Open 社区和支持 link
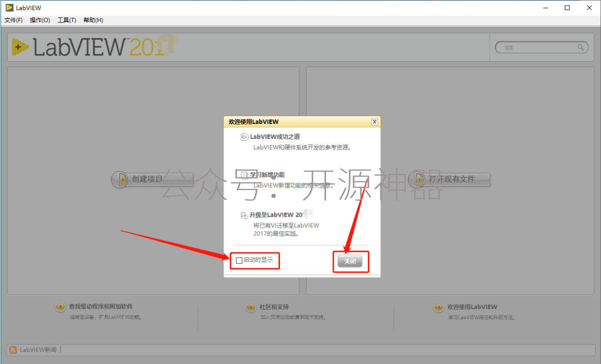Screen dimensions: 601x364 (x=274, y=307)
